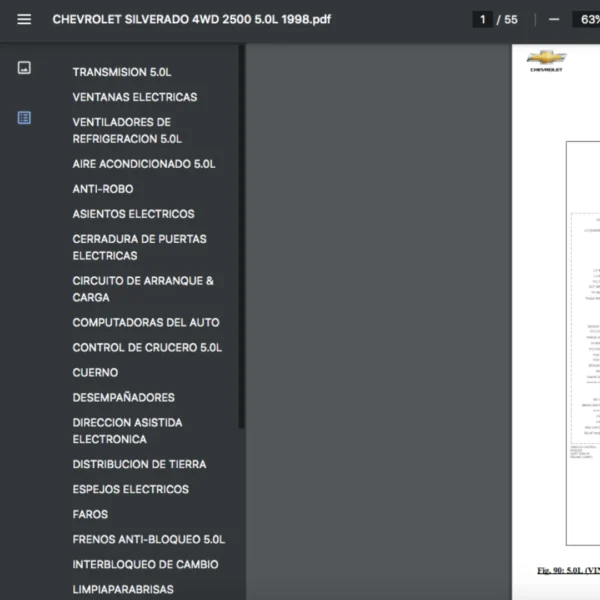Open AIRE ACONDICIONADO 5.0L section
Image resolution: width=600 pixels, height=600 pixels.
[x=144, y=164]
